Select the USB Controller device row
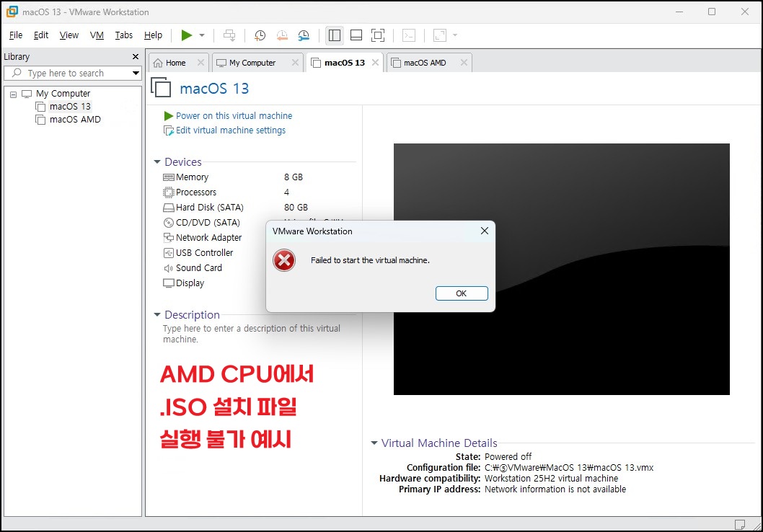The height and width of the screenshot is (532, 763). (198, 253)
